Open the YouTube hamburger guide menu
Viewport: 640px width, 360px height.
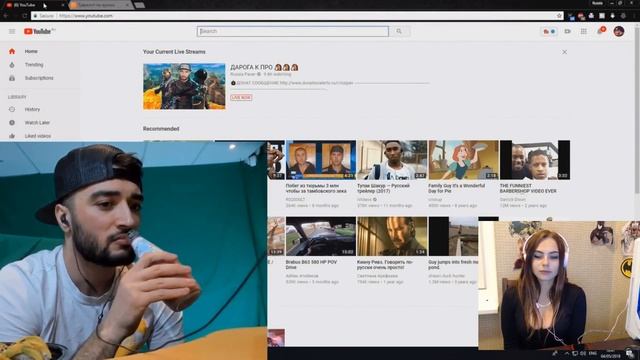point(12,31)
